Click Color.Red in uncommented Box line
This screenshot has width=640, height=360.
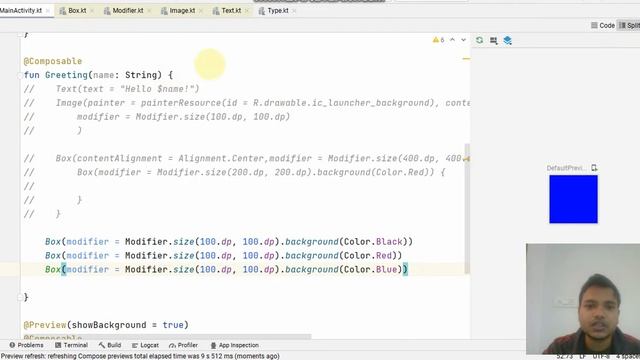(368, 256)
